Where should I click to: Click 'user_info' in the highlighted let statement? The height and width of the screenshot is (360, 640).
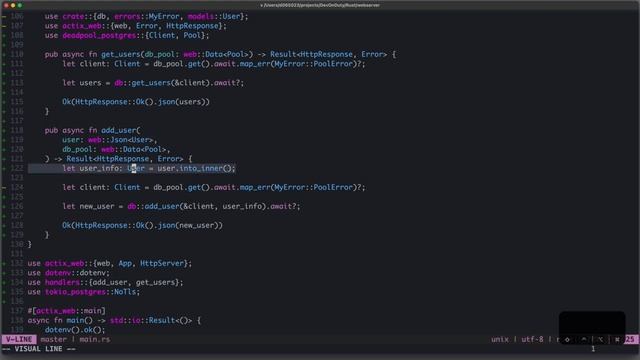(x=99, y=168)
